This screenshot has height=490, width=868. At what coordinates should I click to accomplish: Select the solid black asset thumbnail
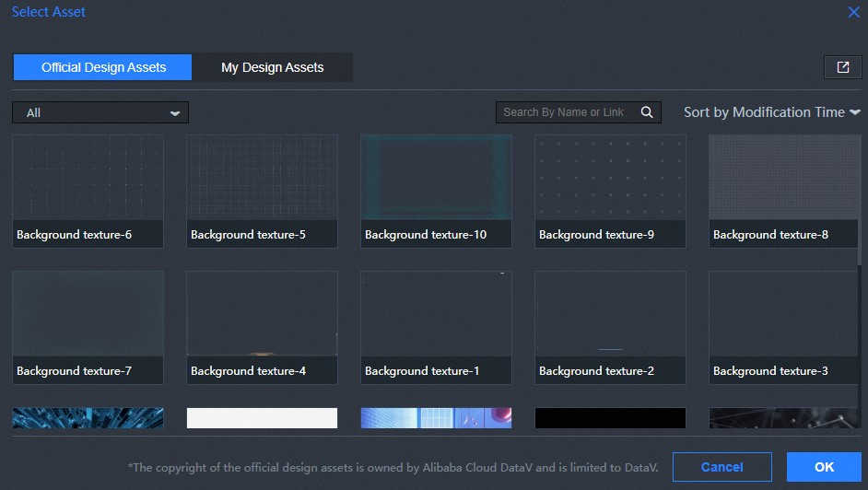[x=610, y=418]
